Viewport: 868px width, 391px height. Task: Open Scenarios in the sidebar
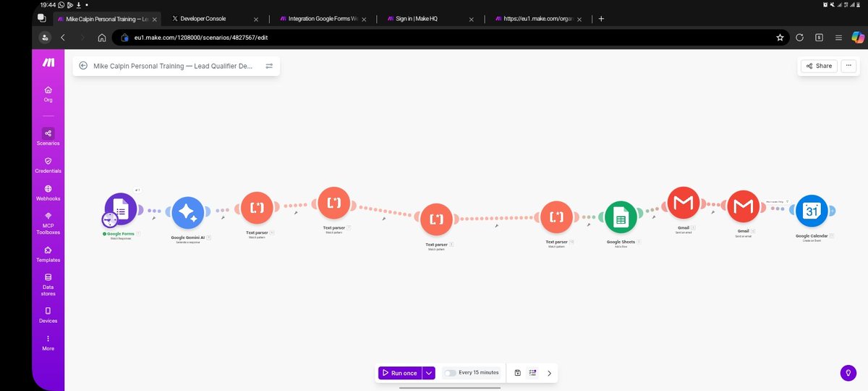[x=48, y=137]
